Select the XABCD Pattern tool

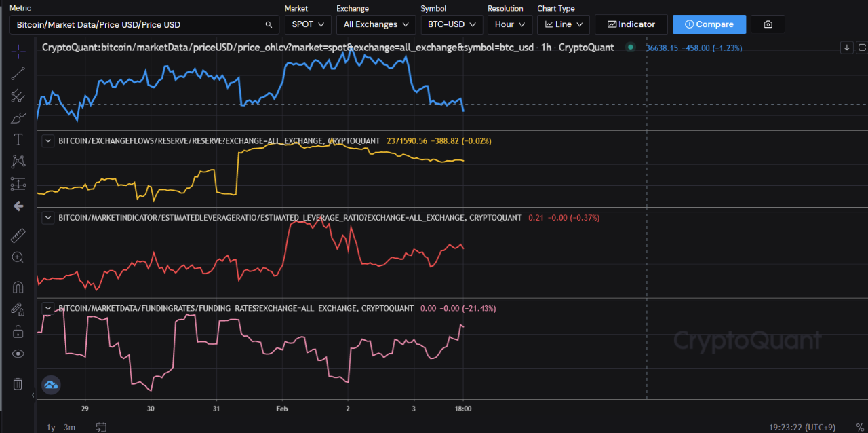pos(18,161)
